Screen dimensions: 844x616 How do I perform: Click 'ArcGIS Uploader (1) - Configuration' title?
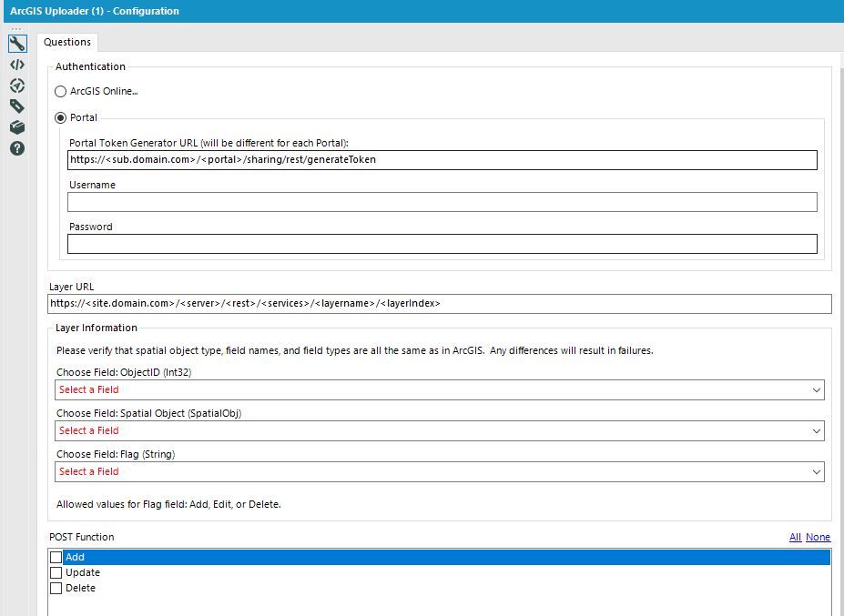(95, 11)
